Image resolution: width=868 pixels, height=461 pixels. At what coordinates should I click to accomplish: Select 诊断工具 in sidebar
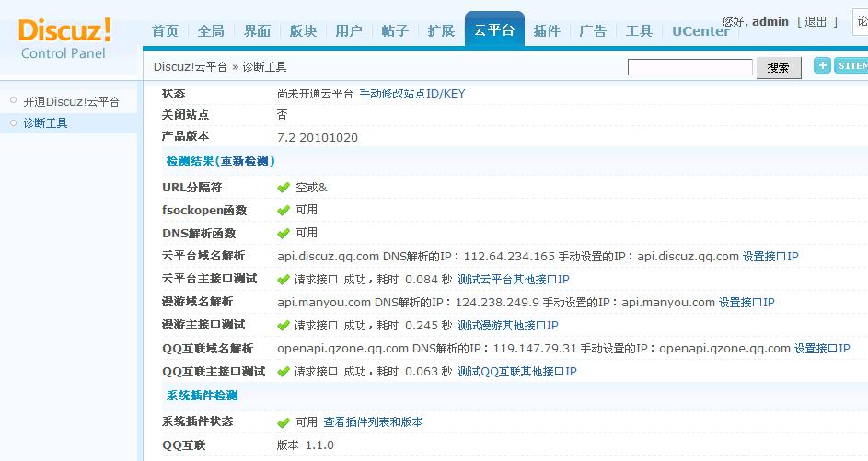tap(45, 123)
